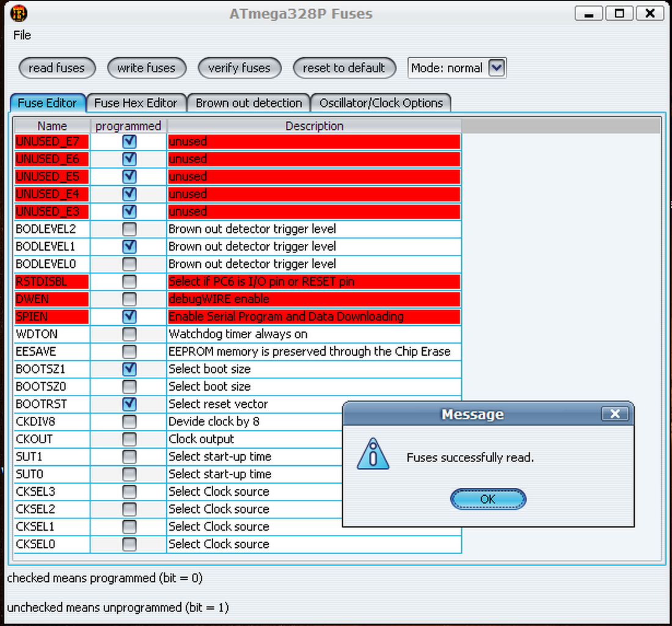Click the write fuses button

147,68
